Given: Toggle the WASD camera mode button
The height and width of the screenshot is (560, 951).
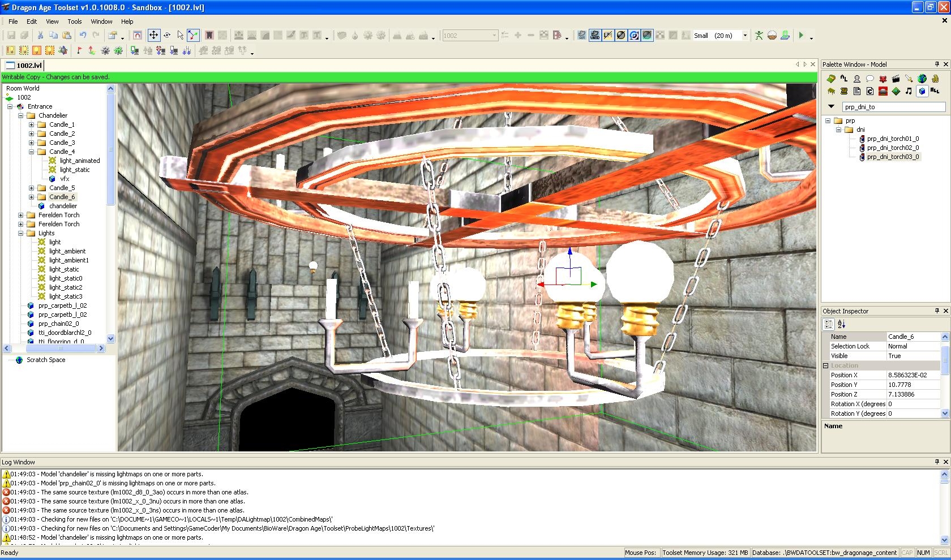Looking at the screenshot, I should click(595, 35).
